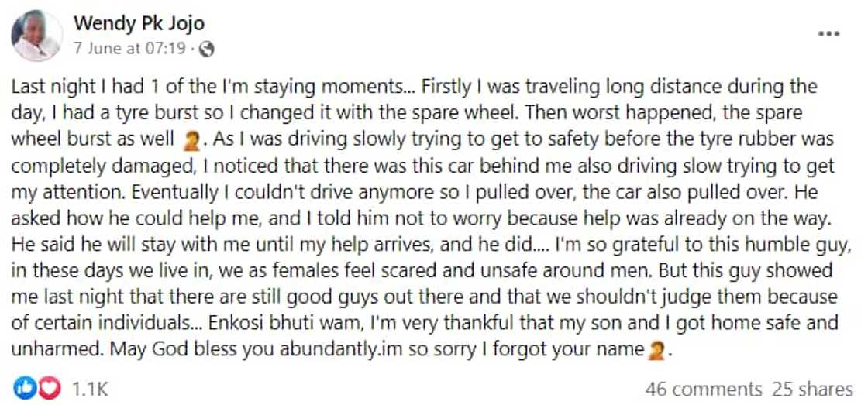Click the blue thumbs-up Like reaction icon
The image size is (868, 405).
(24, 387)
